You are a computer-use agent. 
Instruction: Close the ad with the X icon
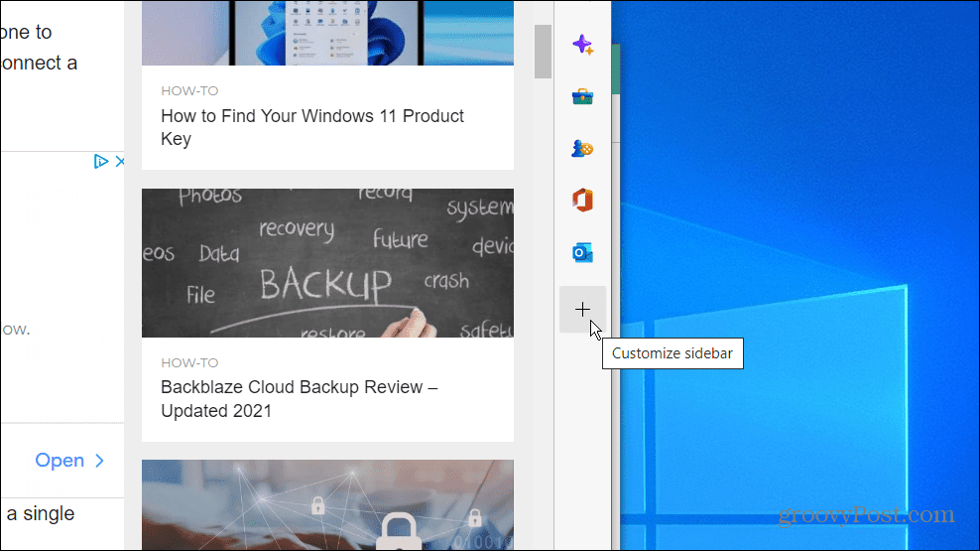click(x=120, y=162)
